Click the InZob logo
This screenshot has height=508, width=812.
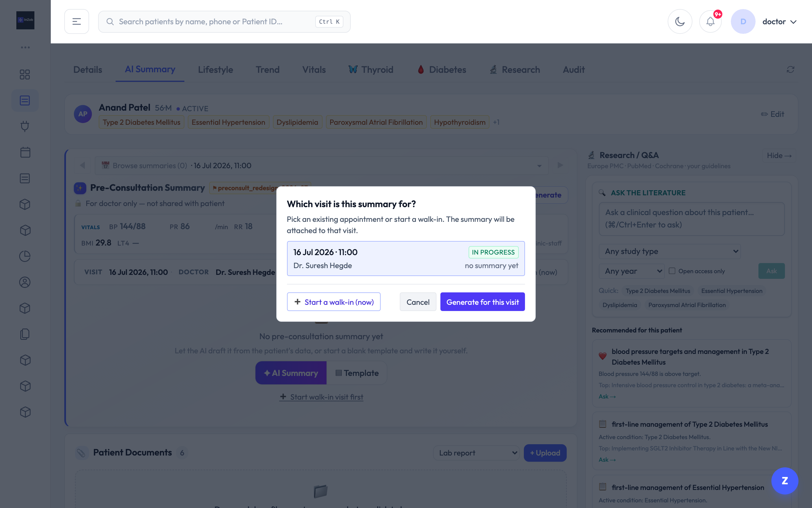25,20
